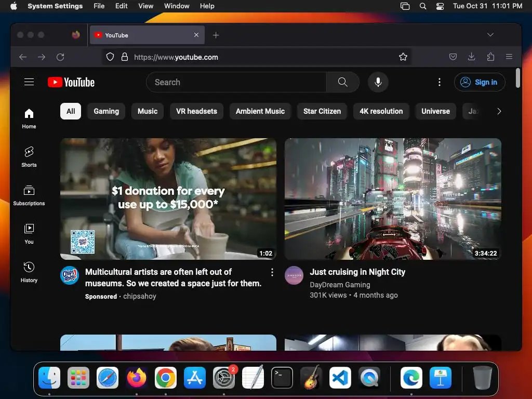Viewport: 532px width, 399px height.
Task: Select the VR headsets filter chip
Action: (196, 111)
